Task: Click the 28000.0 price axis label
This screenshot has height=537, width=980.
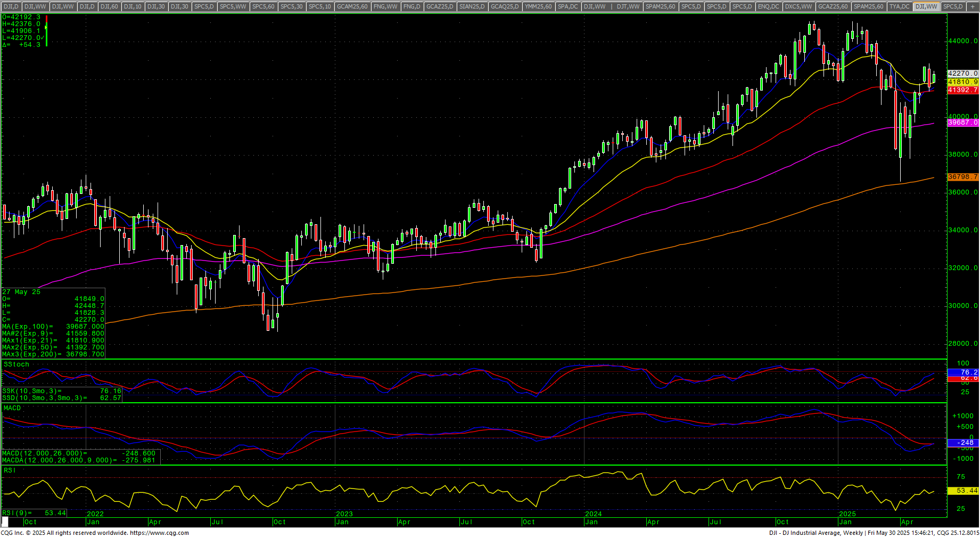Action: (x=963, y=344)
